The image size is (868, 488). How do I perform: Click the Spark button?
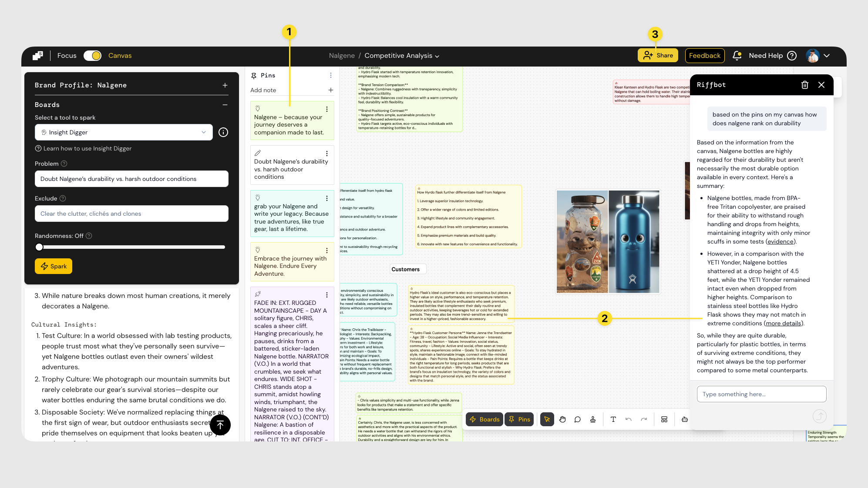tap(54, 266)
